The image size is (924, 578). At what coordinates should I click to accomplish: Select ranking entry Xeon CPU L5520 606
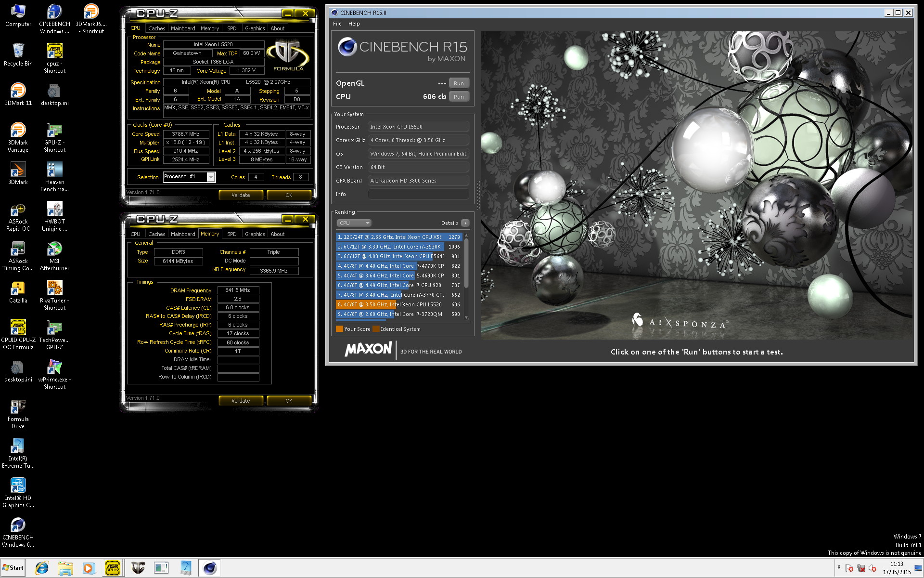399,304
